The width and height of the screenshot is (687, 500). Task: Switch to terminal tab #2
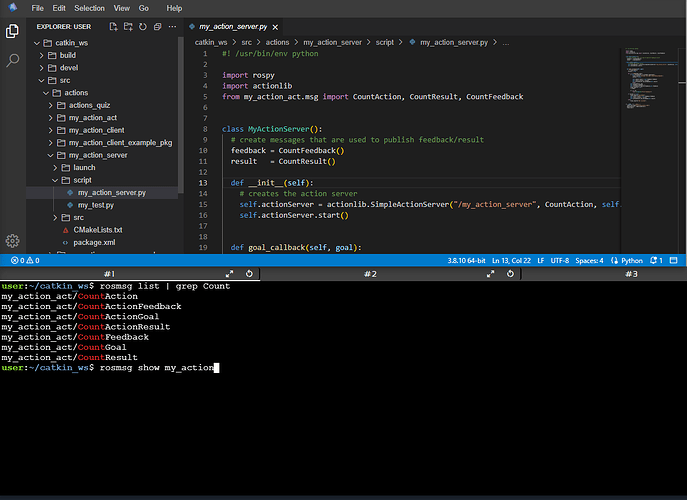[371, 274]
